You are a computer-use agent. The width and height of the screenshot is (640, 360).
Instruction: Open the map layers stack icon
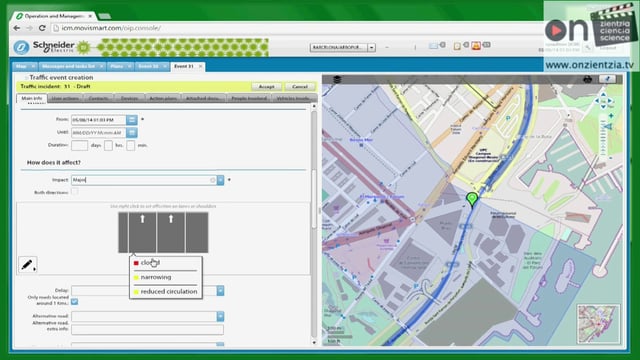pyautogui.click(x=337, y=80)
